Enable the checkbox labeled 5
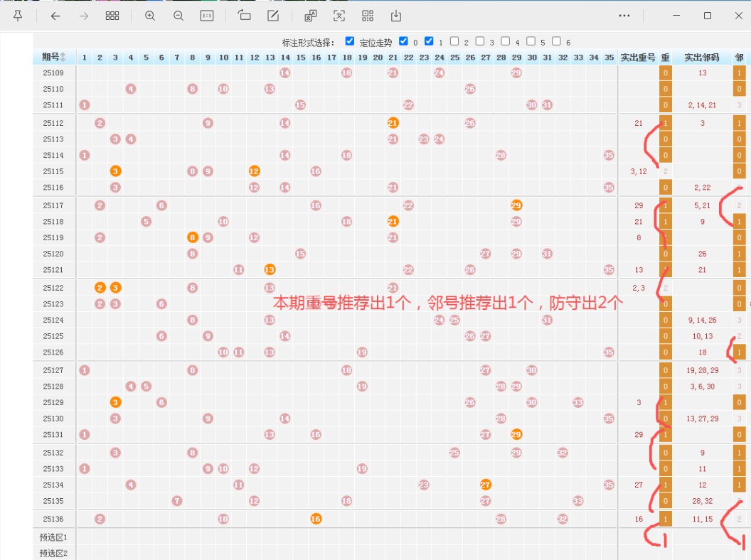 click(531, 41)
